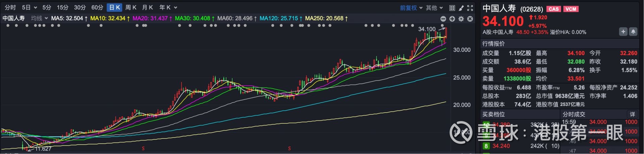Click first red S marker on chart bottom
The height and width of the screenshot is (154, 644).
tap(143, 148)
